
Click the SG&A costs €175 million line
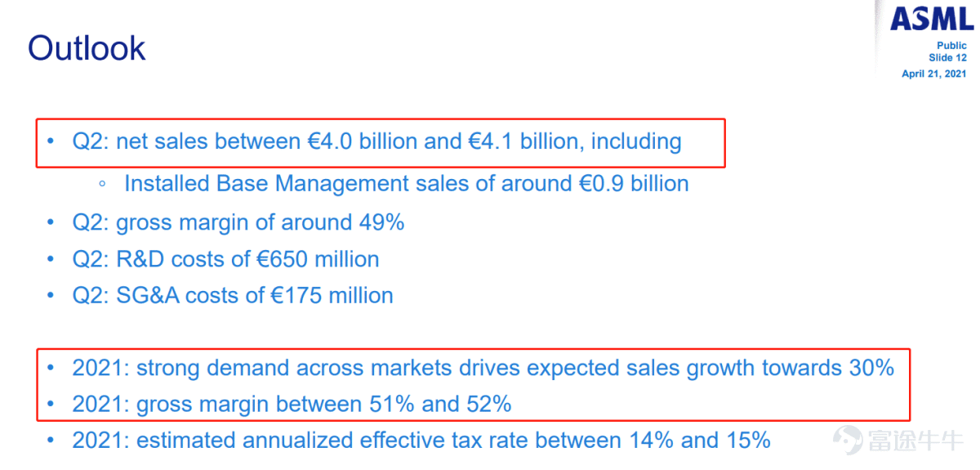[x=232, y=294]
